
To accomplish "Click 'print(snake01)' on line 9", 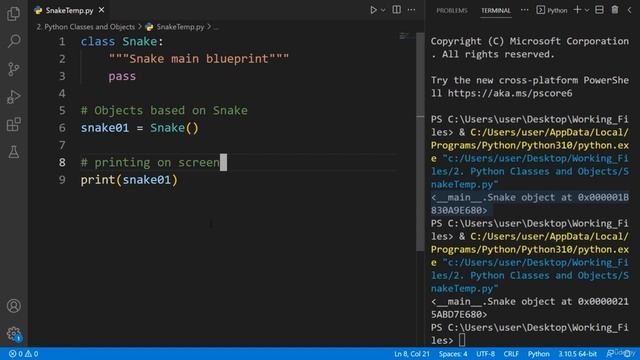I will point(129,180).
